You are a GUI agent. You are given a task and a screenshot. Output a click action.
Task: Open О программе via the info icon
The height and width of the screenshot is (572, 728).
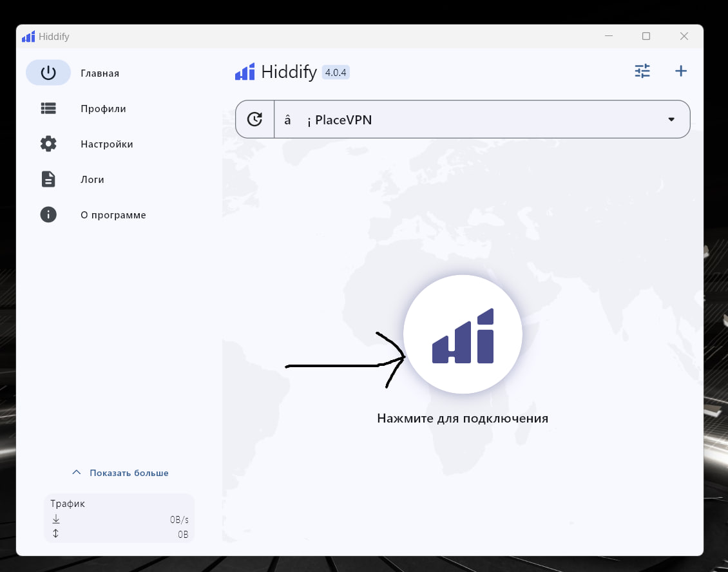(x=48, y=214)
